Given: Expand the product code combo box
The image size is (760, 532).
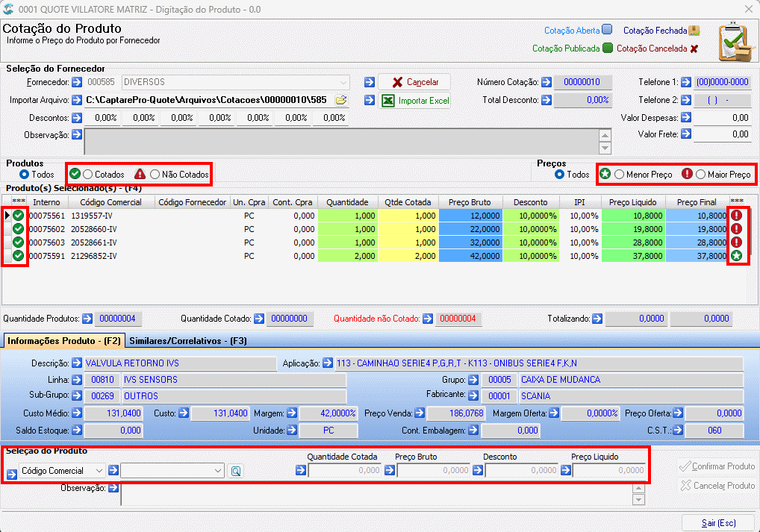Looking at the screenshot, I should coord(218,471).
